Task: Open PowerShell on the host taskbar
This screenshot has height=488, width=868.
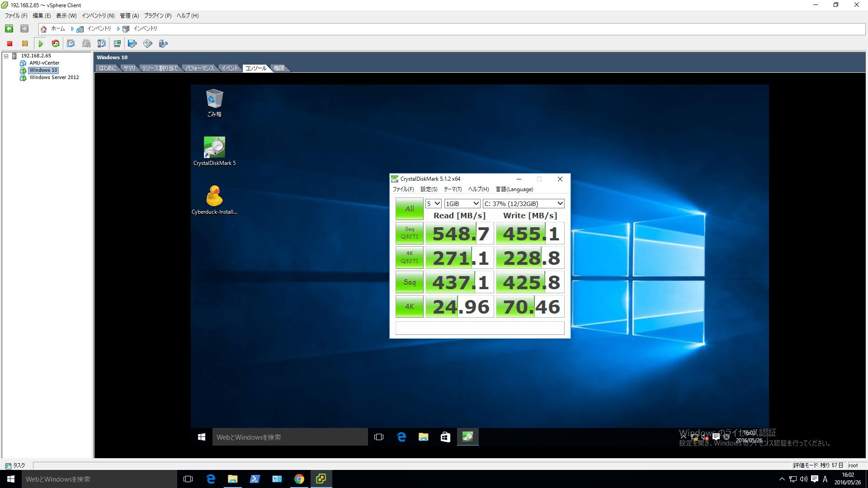Action: [255, 479]
